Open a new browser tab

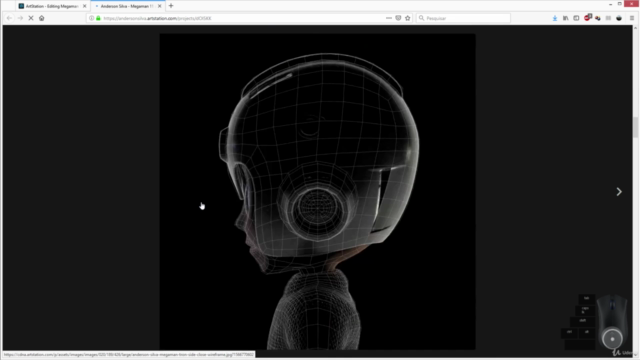[171, 6]
